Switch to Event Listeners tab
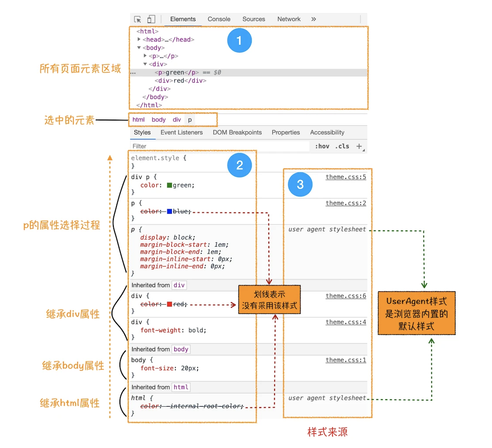The image size is (492, 448). (x=182, y=132)
